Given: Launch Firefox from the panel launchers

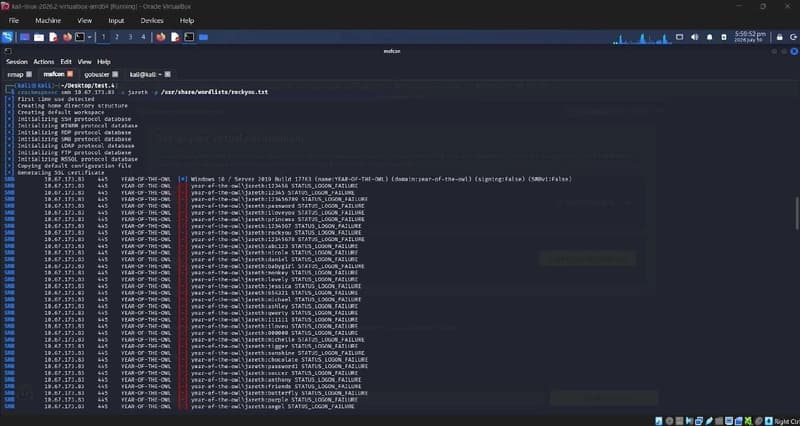Looking at the screenshot, I should pos(67,37).
